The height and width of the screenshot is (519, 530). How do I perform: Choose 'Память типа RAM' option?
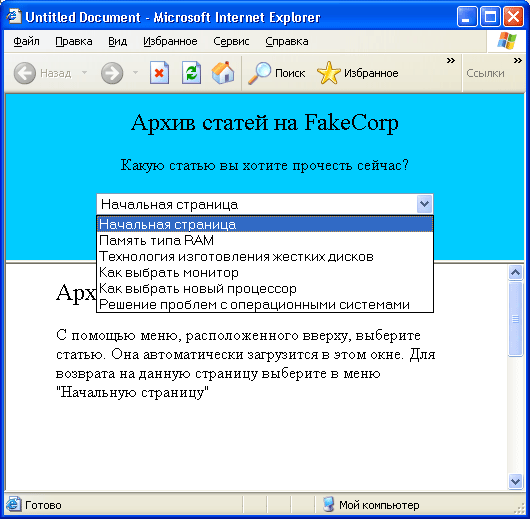pos(265,240)
